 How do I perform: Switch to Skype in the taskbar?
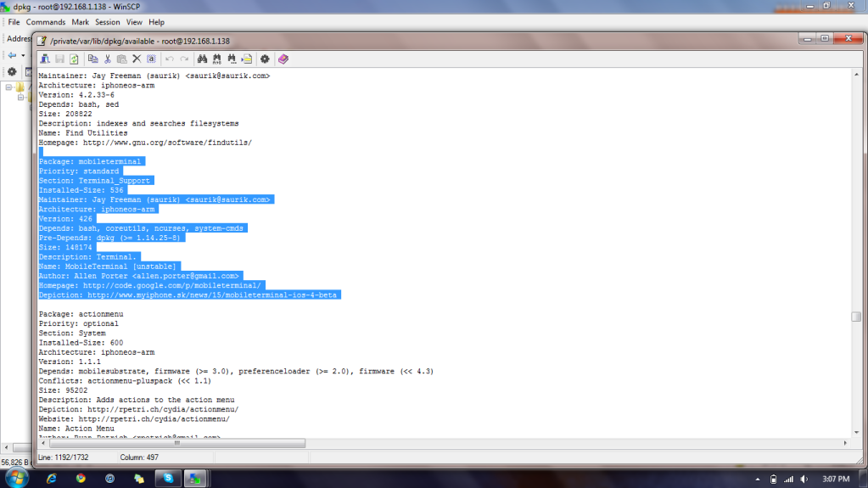[x=168, y=479]
